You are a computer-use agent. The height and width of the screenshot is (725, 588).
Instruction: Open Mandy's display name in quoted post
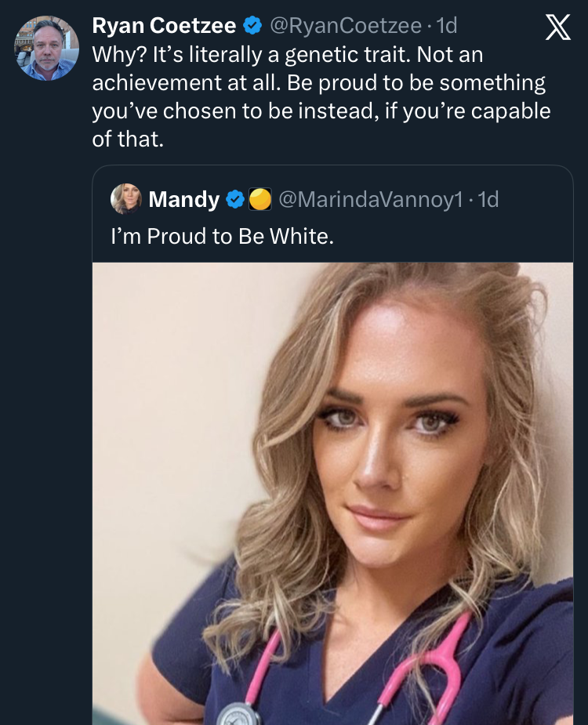pos(183,200)
